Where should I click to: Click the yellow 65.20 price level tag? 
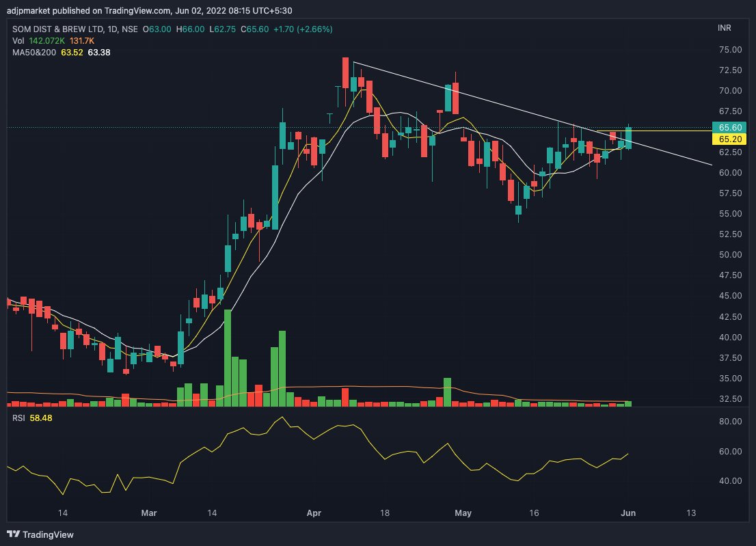point(729,139)
